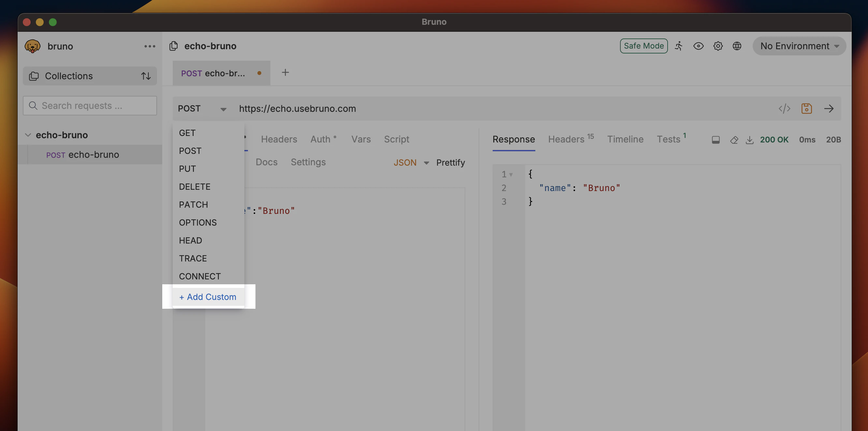The width and height of the screenshot is (868, 431).
Task: Save the request using the floppy disk icon
Action: 806,109
